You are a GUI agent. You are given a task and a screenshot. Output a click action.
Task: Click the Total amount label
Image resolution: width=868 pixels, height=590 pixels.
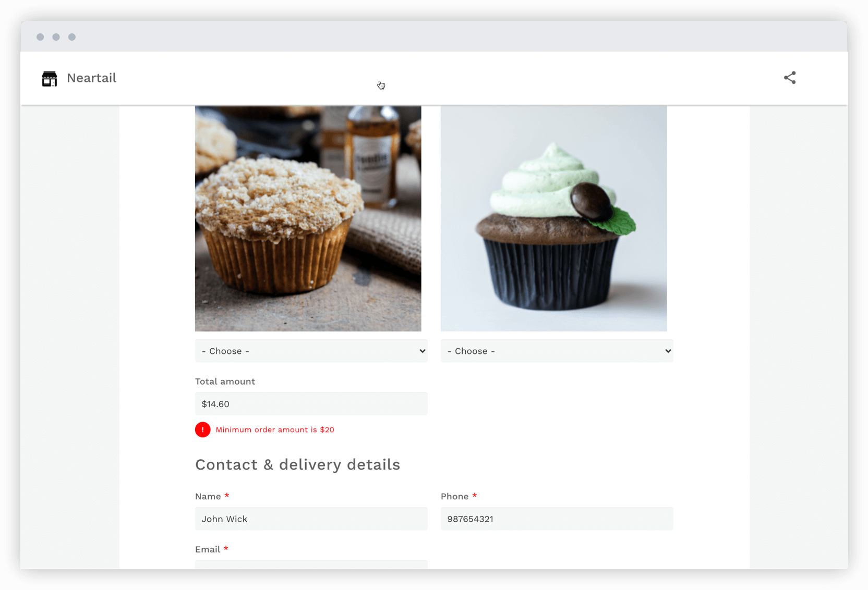coord(225,381)
